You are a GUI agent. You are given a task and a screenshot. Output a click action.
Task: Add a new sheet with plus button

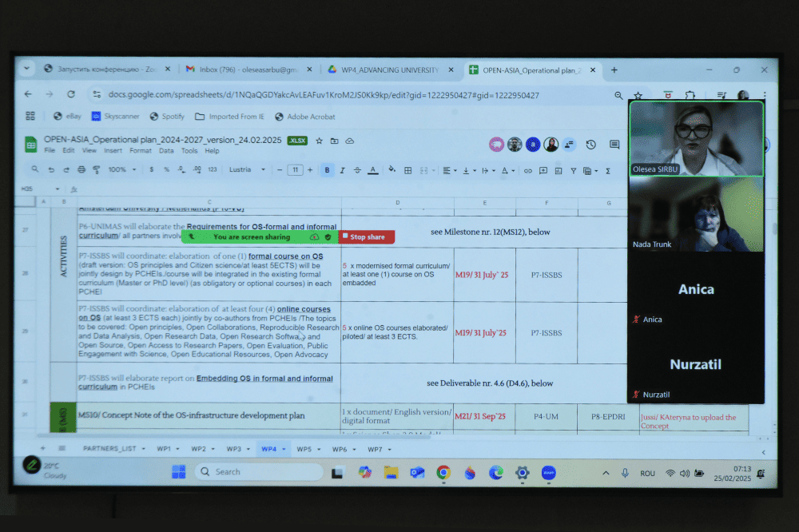43,448
